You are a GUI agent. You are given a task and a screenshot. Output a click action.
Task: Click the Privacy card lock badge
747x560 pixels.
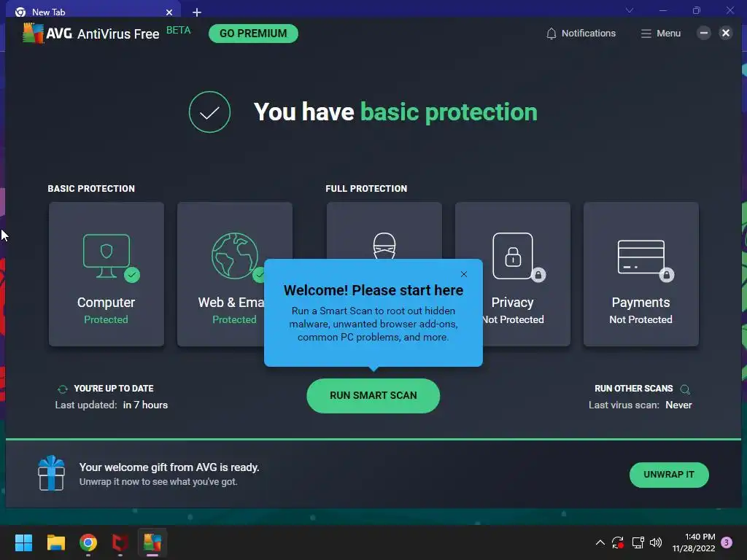point(538,275)
